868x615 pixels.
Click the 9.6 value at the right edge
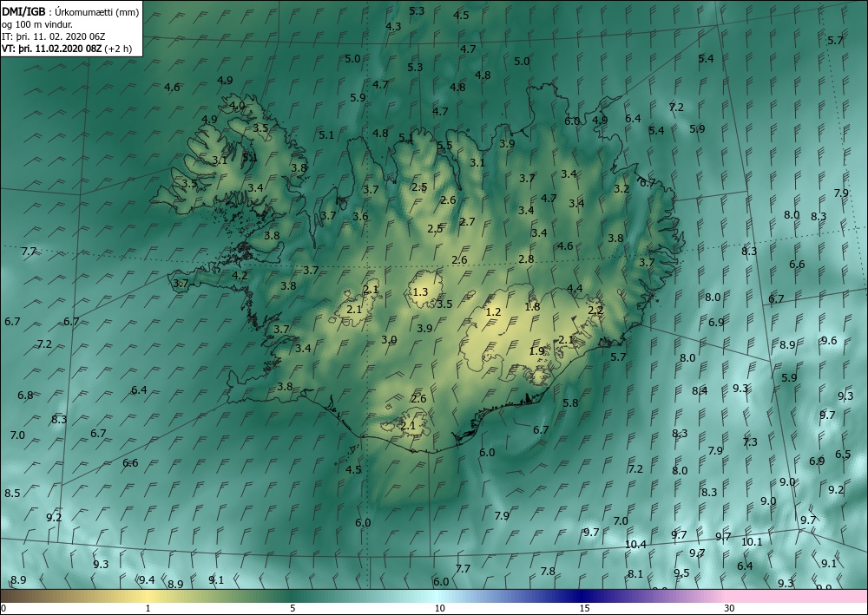click(x=829, y=340)
